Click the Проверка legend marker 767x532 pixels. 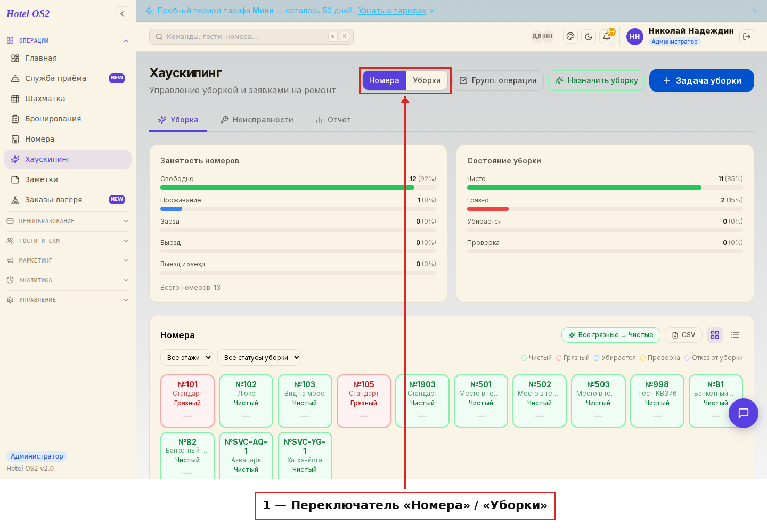point(643,358)
